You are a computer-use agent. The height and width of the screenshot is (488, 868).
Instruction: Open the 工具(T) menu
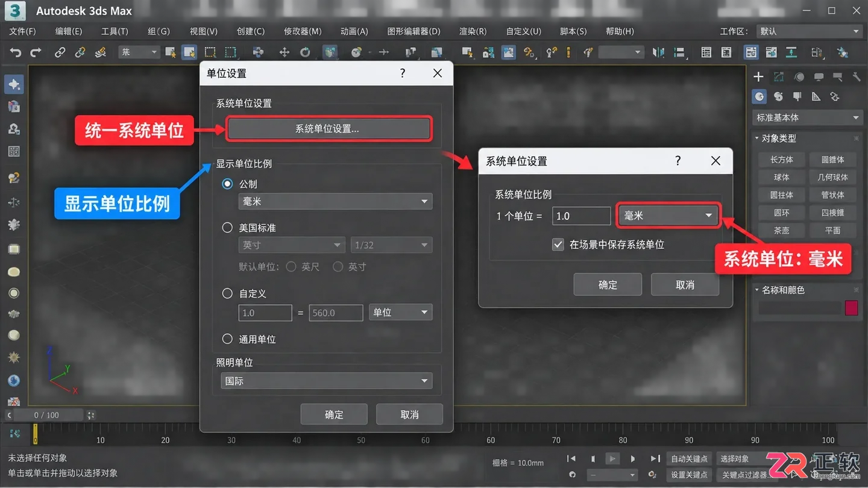[x=115, y=31]
